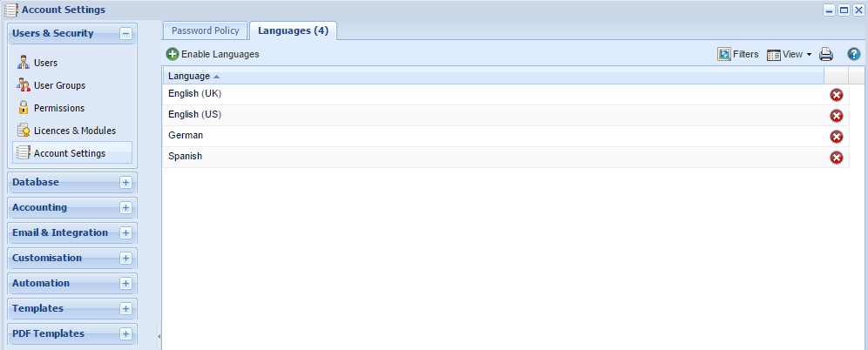This screenshot has width=868, height=350.
Task: Collapse the sidebar with the splitter arrow
Action: pos(159,335)
